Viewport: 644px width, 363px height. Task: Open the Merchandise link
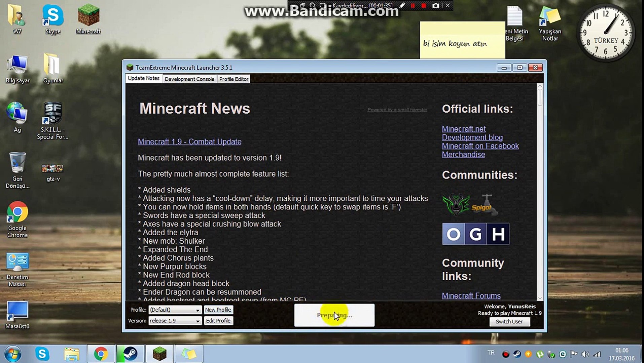point(463,155)
